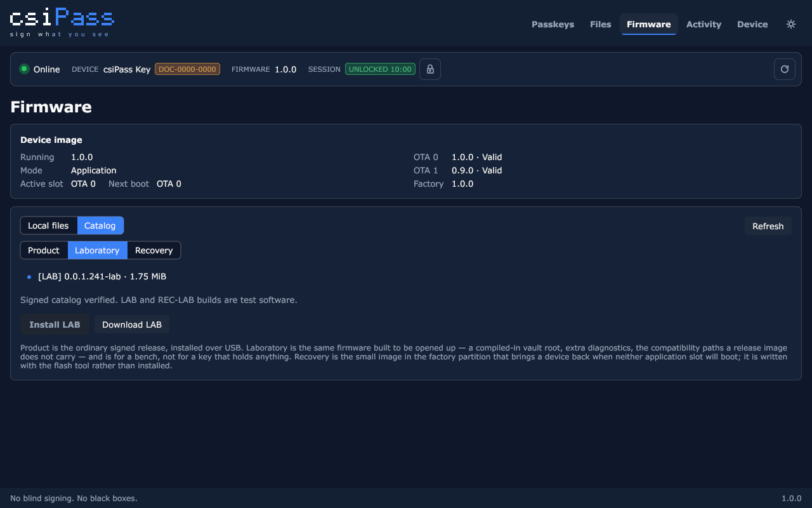Lock the session with the padlock icon

(x=430, y=69)
